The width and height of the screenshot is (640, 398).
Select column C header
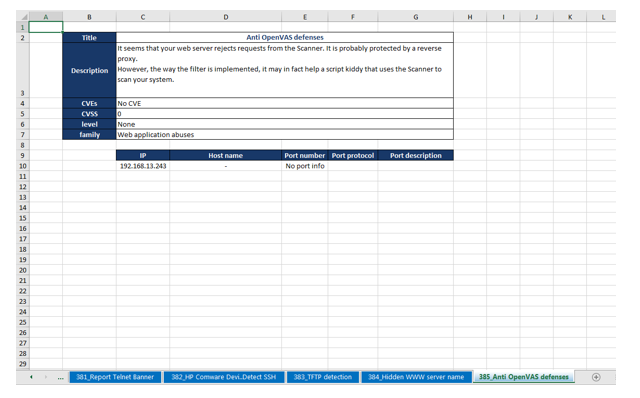pyautogui.click(x=143, y=17)
